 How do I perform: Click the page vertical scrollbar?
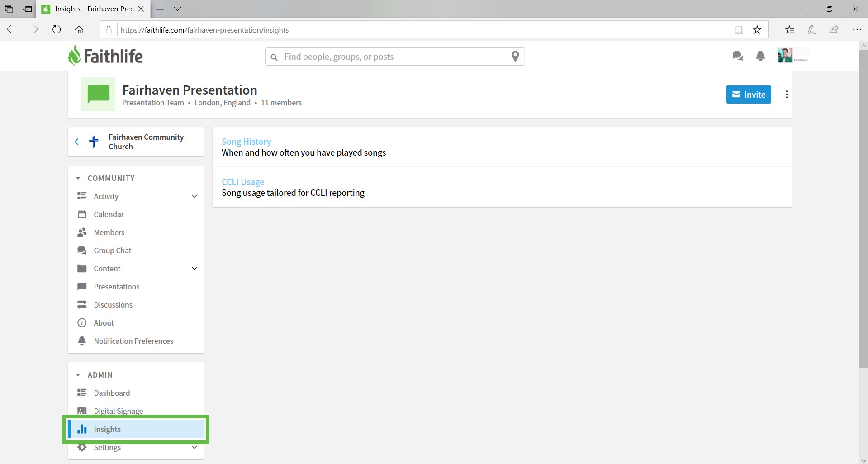coord(863,209)
